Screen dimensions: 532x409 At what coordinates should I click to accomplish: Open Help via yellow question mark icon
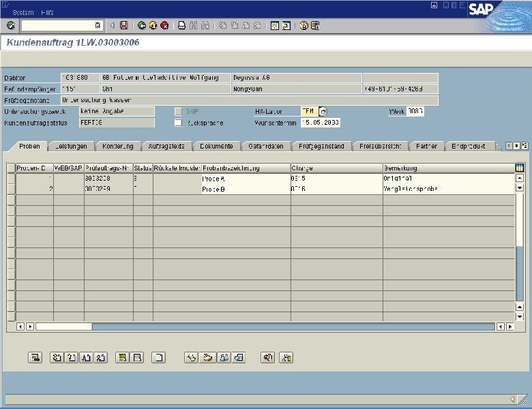pyautogui.click(x=304, y=25)
